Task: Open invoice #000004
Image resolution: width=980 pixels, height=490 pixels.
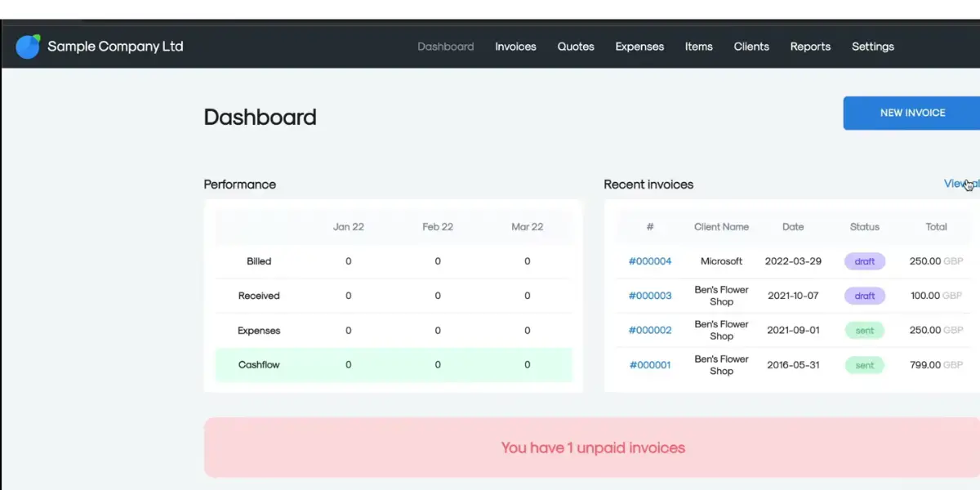Action: coord(650,261)
